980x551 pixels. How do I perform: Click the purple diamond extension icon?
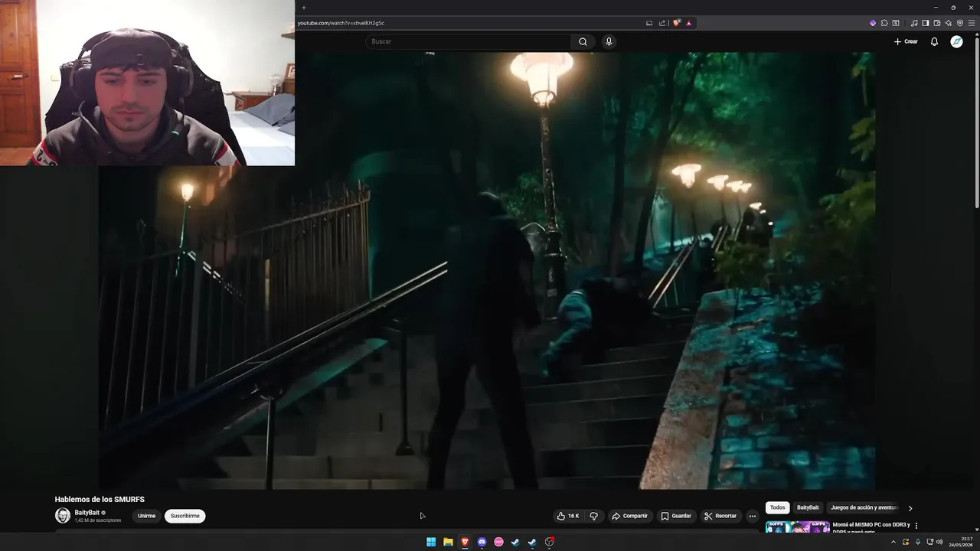coord(872,23)
